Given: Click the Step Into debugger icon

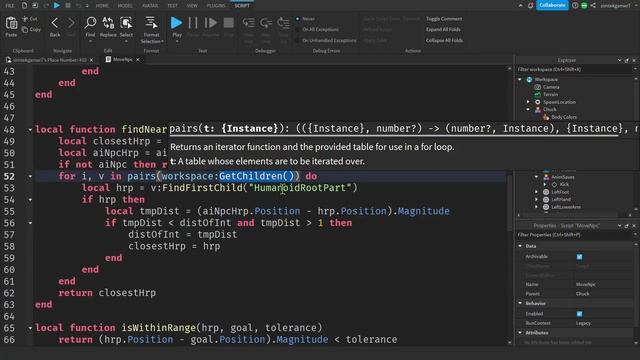Looking at the screenshot, I should (x=249, y=23).
